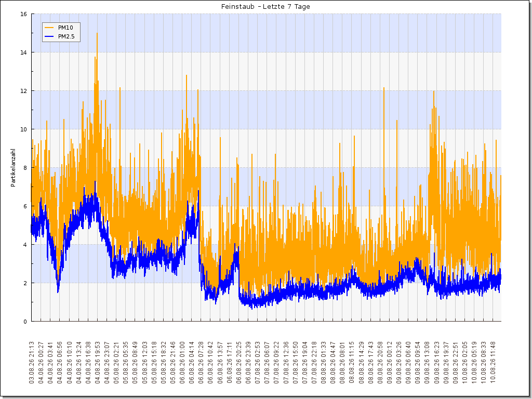Click x-axis label '09.08.26 16:23'

436,362
